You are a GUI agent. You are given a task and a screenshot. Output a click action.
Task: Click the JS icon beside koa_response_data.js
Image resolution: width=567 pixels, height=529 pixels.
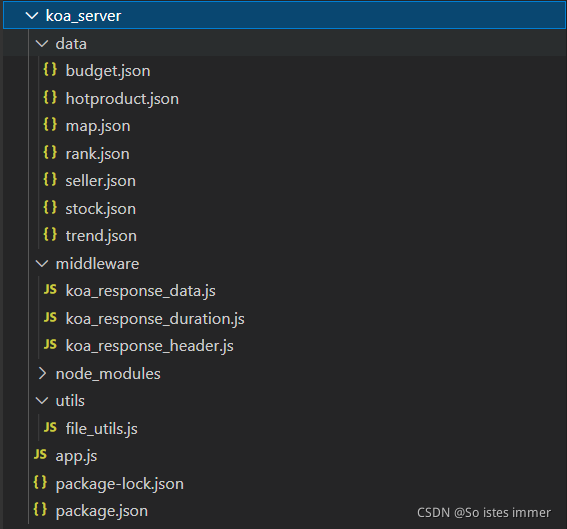click(x=50, y=290)
